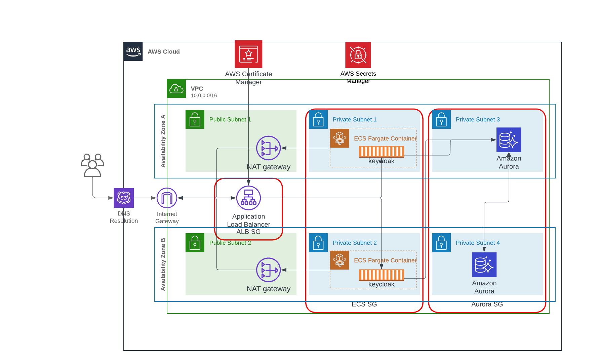Click the Private Subnet 4 lock icon
The height and width of the screenshot is (364, 599).
441,243
